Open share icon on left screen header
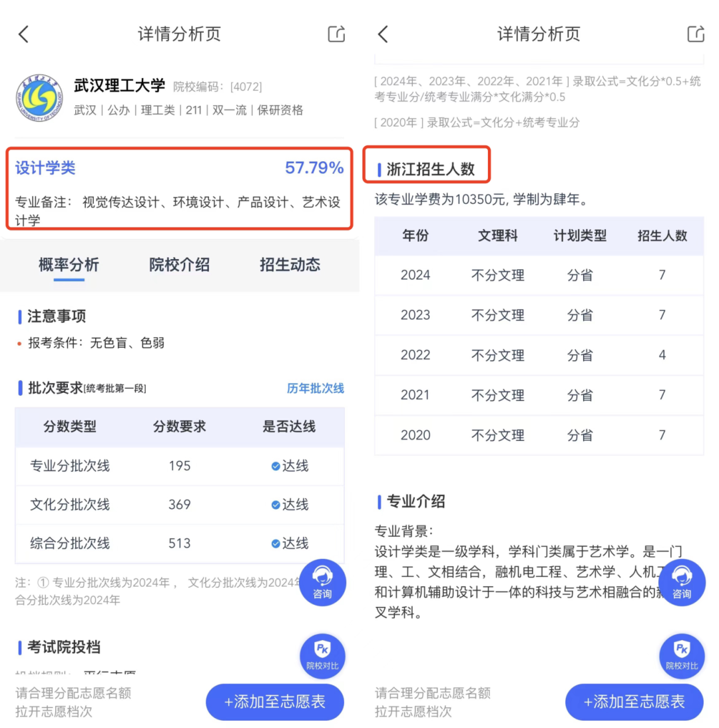The width and height of the screenshot is (719, 728). tap(336, 34)
